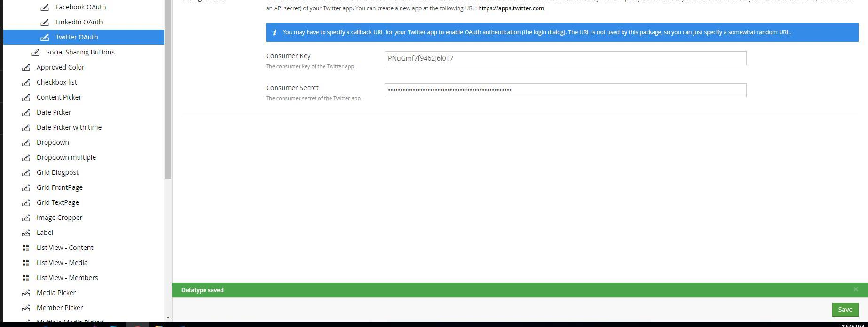
Task: Focus the Consumer Secret password field
Action: [x=565, y=90]
